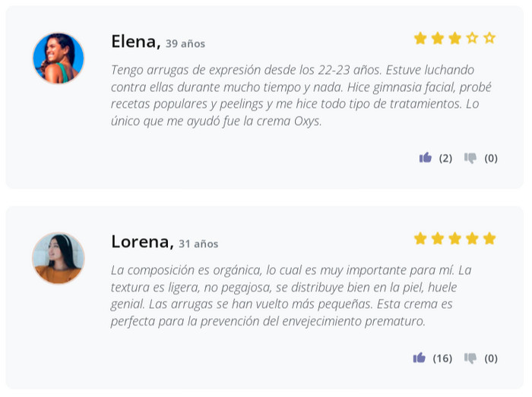The image size is (532, 397).
Task: Click first star in Lorena's rating
Action: pyautogui.click(x=420, y=238)
